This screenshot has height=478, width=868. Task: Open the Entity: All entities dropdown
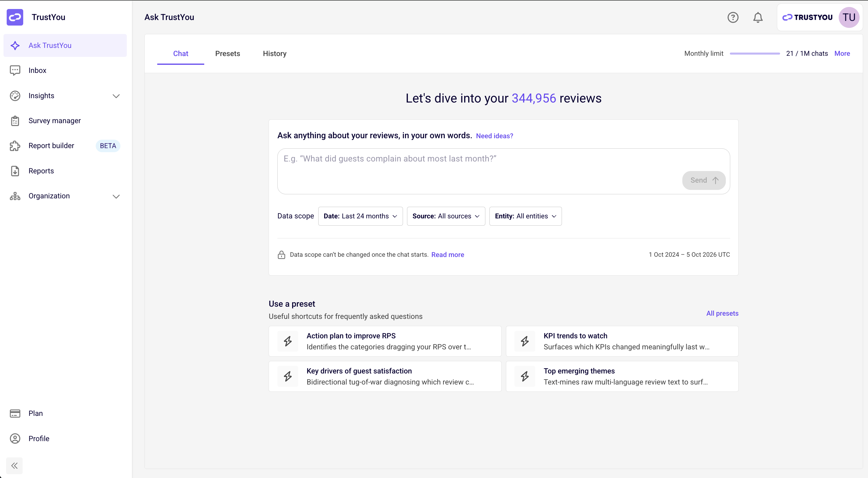point(525,216)
